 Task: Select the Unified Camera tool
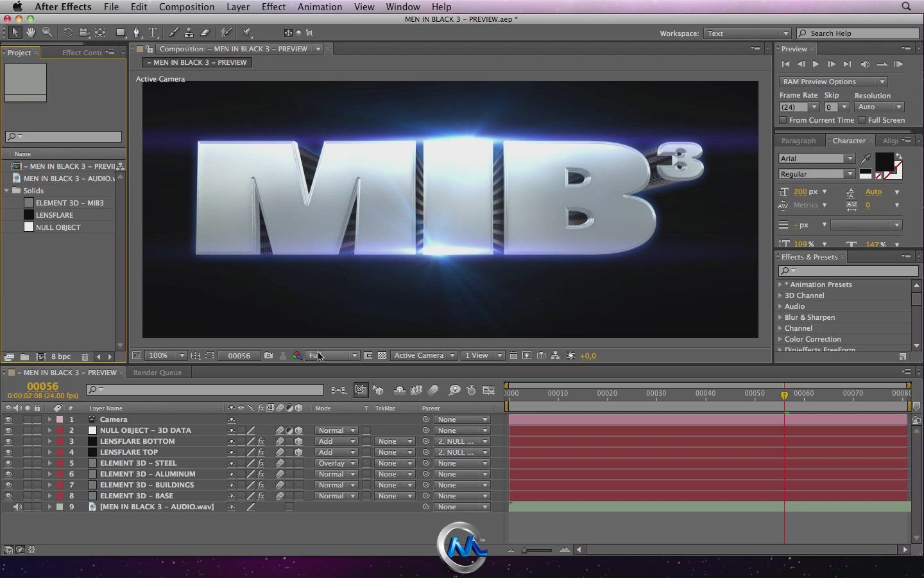click(x=84, y=32)
